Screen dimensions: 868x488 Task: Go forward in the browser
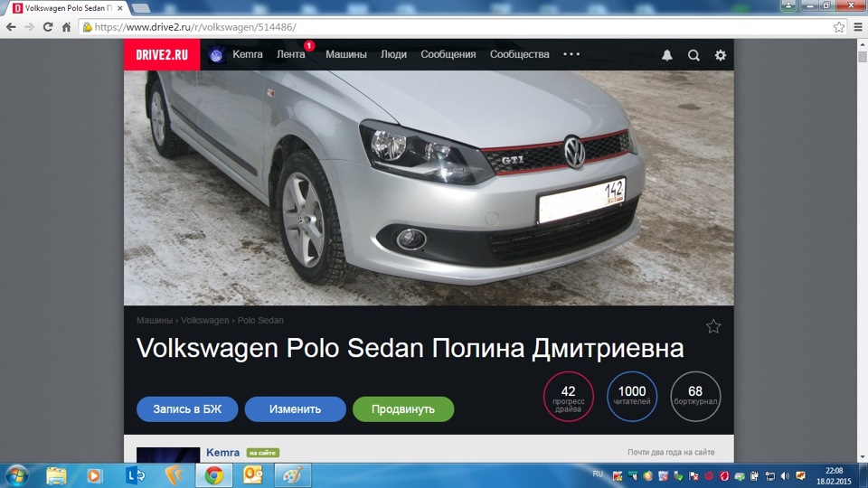[29, 26]
